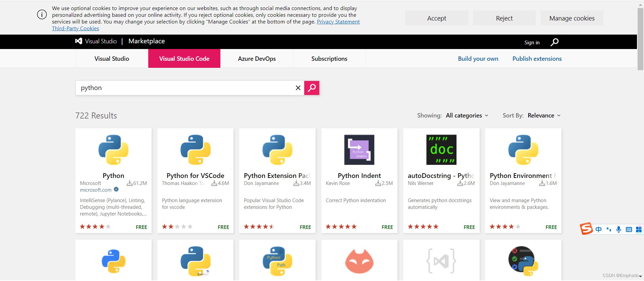Open the first second-row Python icon card
The image size is (644, 281).
pyautogui.click(x=113, y=261)
